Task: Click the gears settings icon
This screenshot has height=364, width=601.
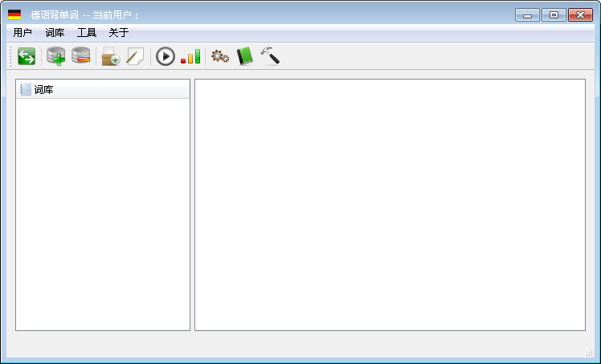Action: (x=219, y=56)
